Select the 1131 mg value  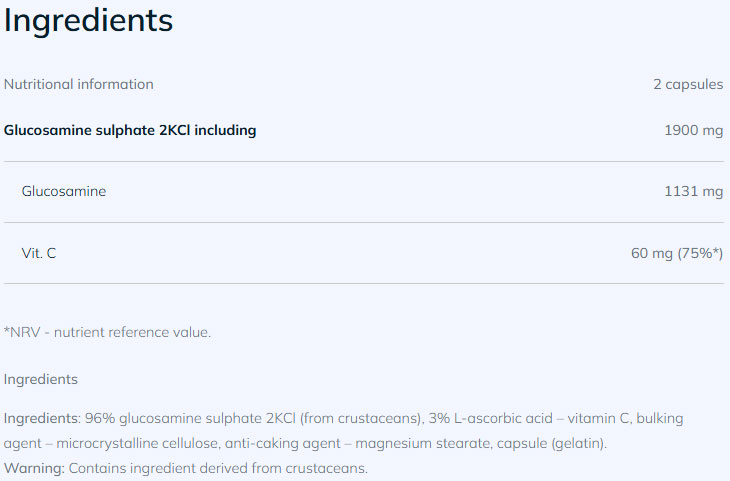click(693, 191)
